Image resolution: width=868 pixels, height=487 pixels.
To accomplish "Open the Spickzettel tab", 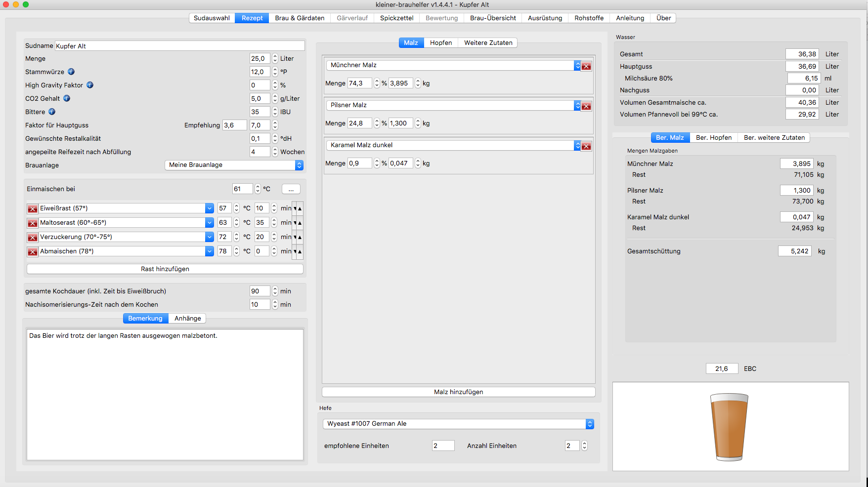I will click(396, 18).
